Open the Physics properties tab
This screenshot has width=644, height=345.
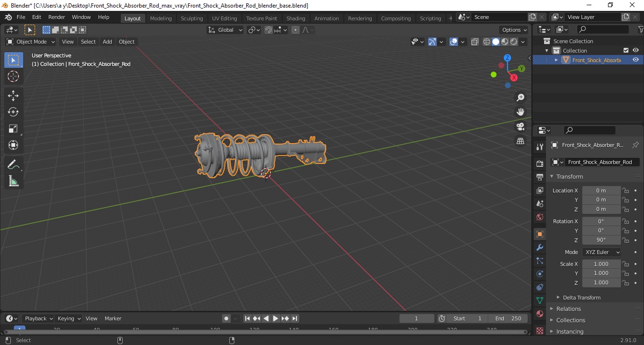tap(539, 274)
